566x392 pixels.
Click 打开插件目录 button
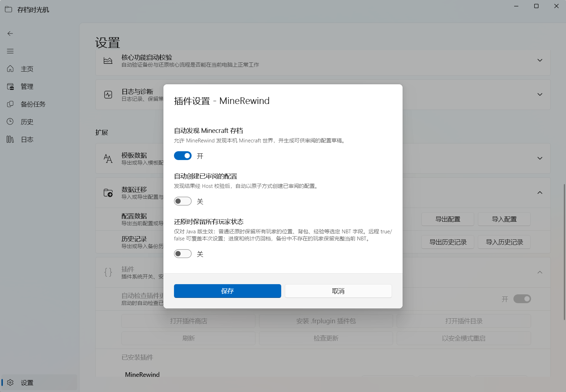464,321
